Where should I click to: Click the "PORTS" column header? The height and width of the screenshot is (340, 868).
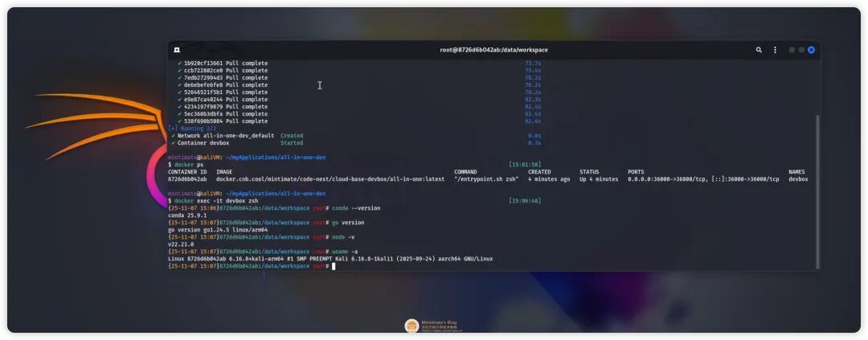click(x=636, y=172)
